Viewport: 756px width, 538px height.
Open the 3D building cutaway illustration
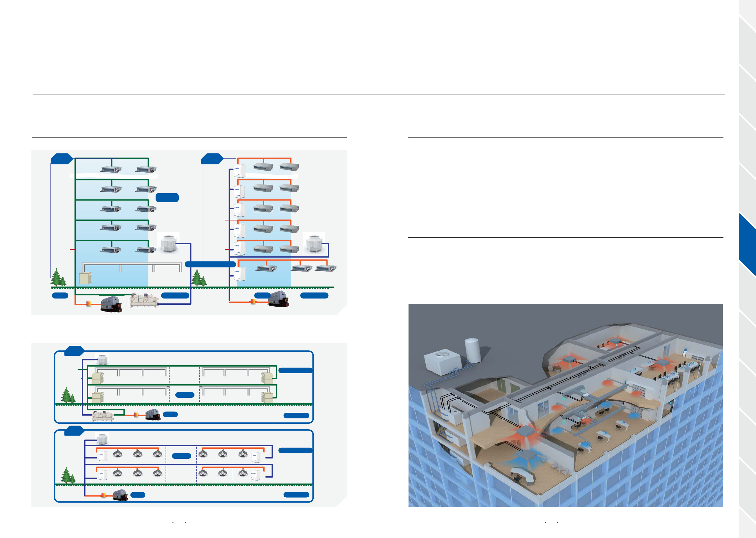click(566, 405)
